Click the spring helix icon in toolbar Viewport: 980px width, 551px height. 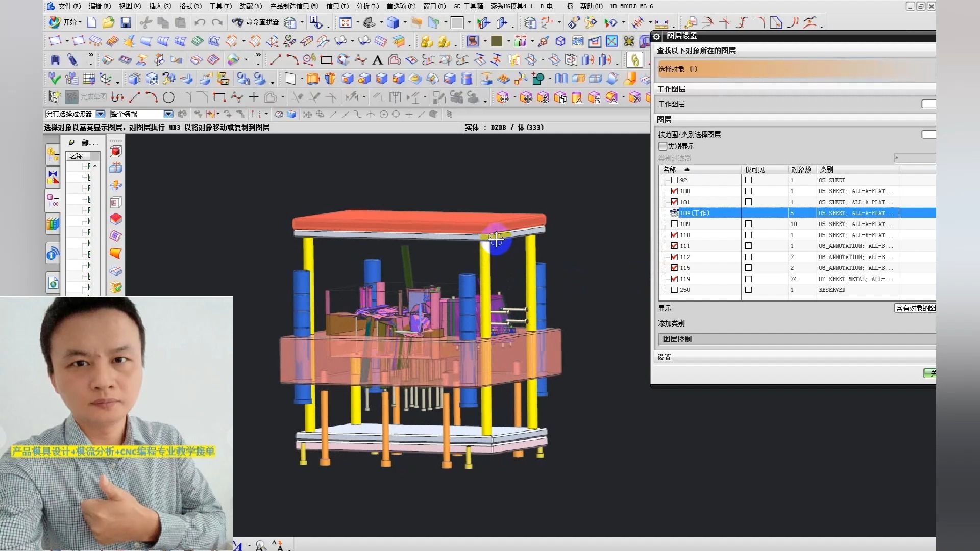(x=55, y=60)
